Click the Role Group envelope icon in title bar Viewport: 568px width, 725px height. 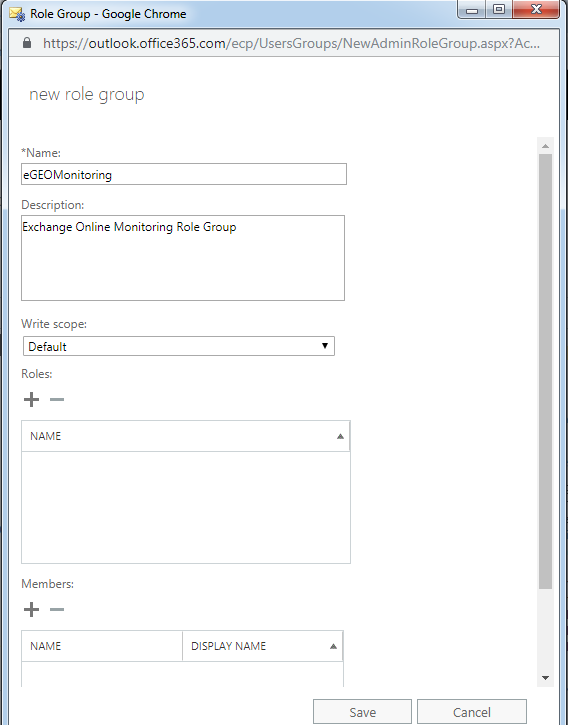tap(17, 14)
